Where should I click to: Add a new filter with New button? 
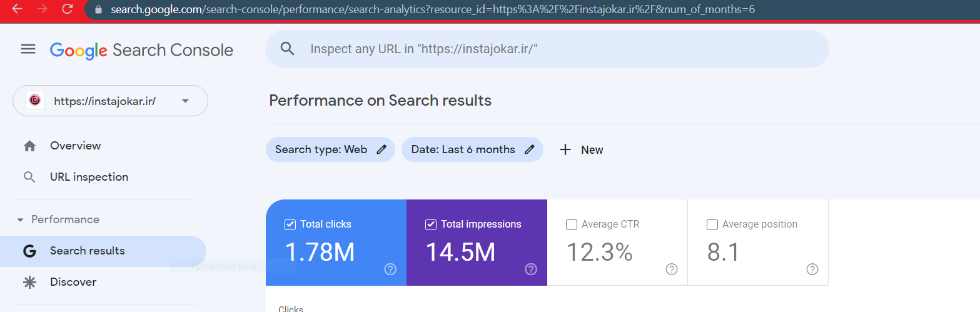pos(581,150)
